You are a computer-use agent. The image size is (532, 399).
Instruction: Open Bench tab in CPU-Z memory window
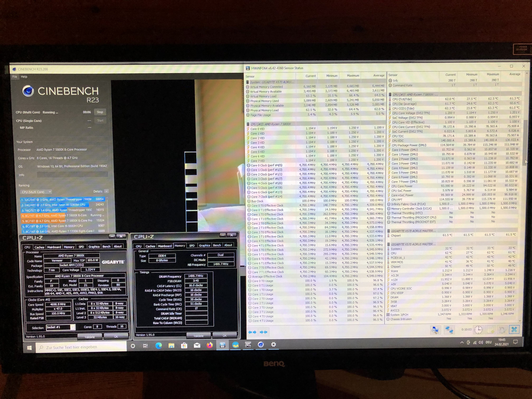tap(217, 245)
